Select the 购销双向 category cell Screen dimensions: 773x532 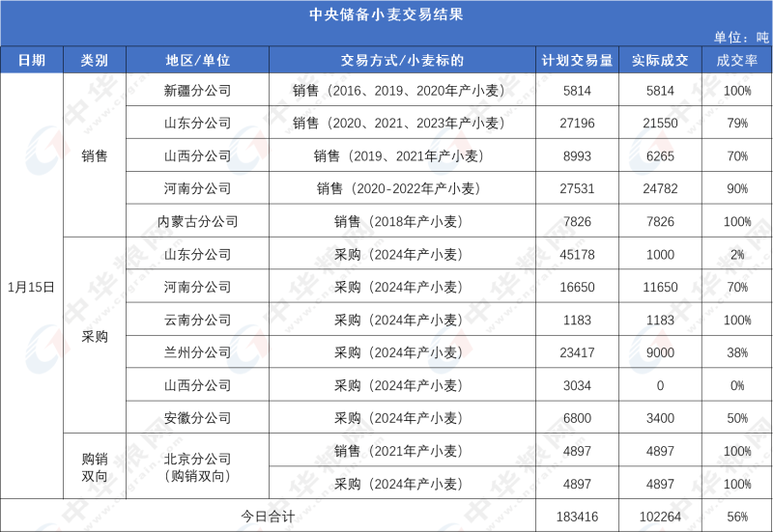coord(95,467)
